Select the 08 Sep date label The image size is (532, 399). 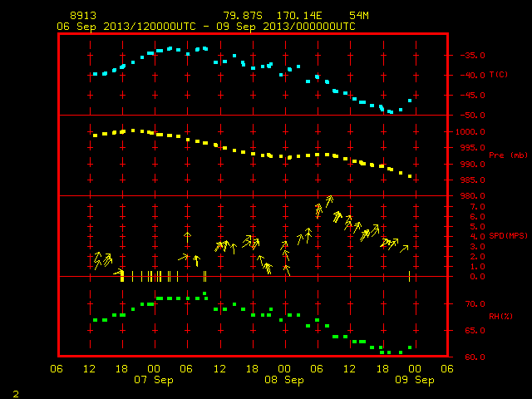(284, 380)
